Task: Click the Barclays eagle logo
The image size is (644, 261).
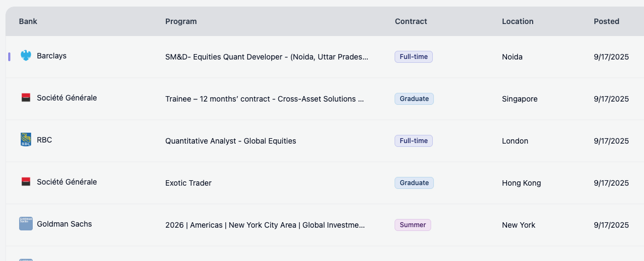Action: coord(26,56)
